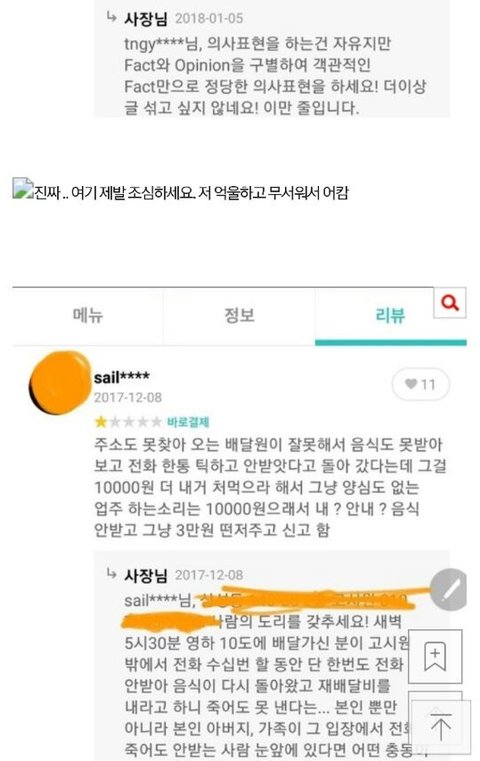Click the reply arrow beside 사장님 2018-01-05
The width and height of the screenshot is (480, 761).
(112, 17)
